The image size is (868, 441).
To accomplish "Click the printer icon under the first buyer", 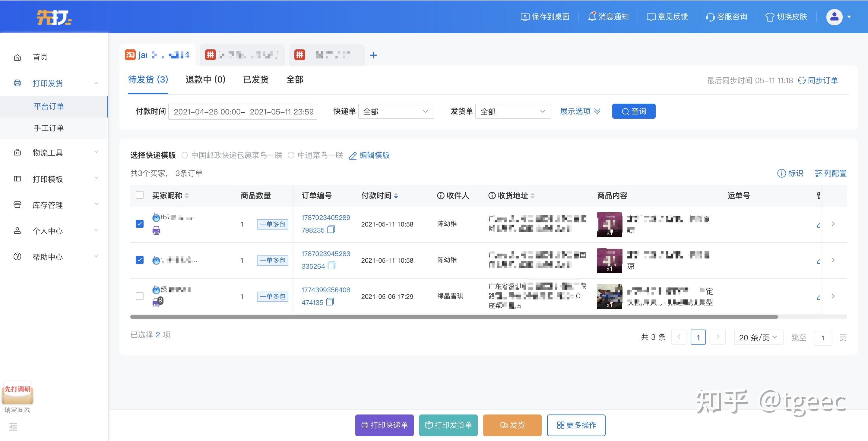I will point(156,231).
